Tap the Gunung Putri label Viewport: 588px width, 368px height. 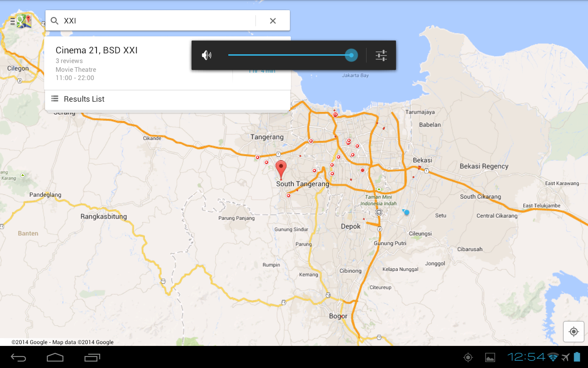pyautogui.click(x=390, y=243)
